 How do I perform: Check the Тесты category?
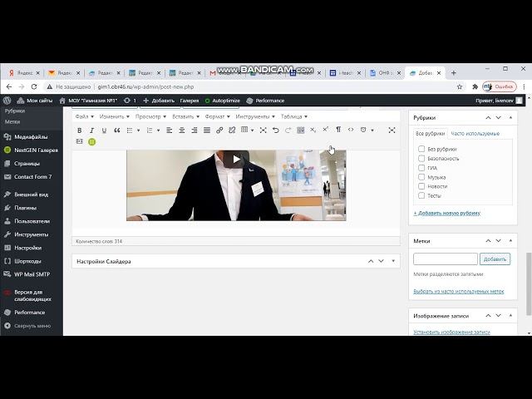[421, 196]
